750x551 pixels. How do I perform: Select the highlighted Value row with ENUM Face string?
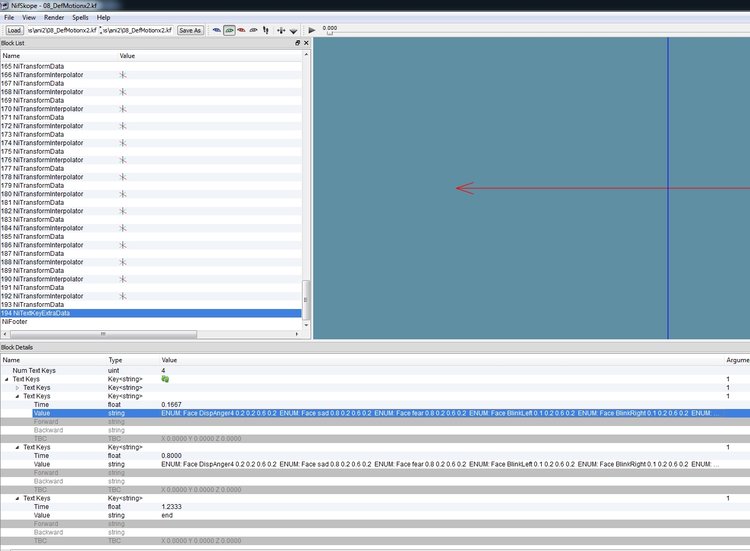coord(391,413)
